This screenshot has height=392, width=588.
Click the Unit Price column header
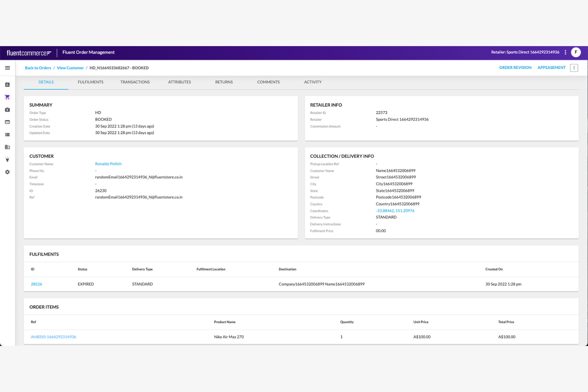[x=421, y=322]
